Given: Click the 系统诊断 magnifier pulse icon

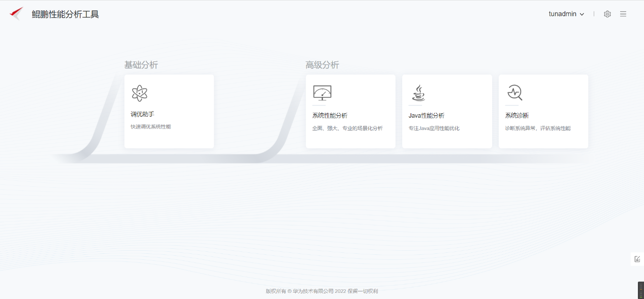Looking at the screenshot, I should (514, 93).
